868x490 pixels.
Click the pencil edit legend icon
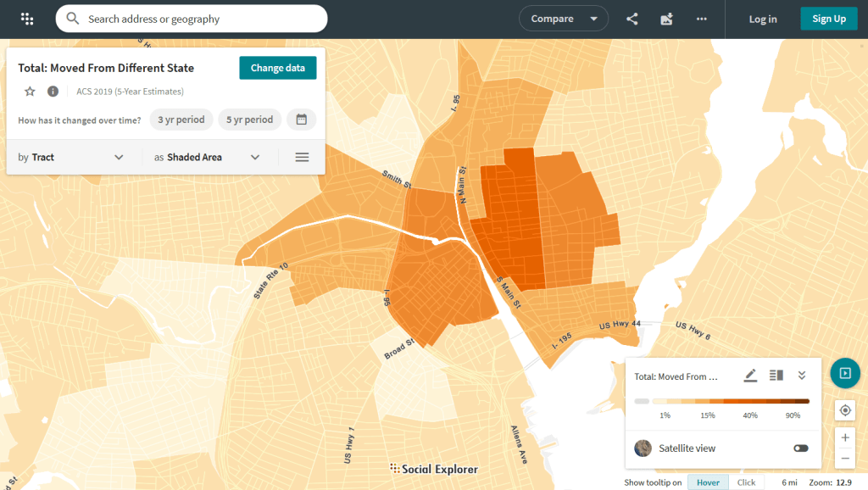[x=750, y=376]
